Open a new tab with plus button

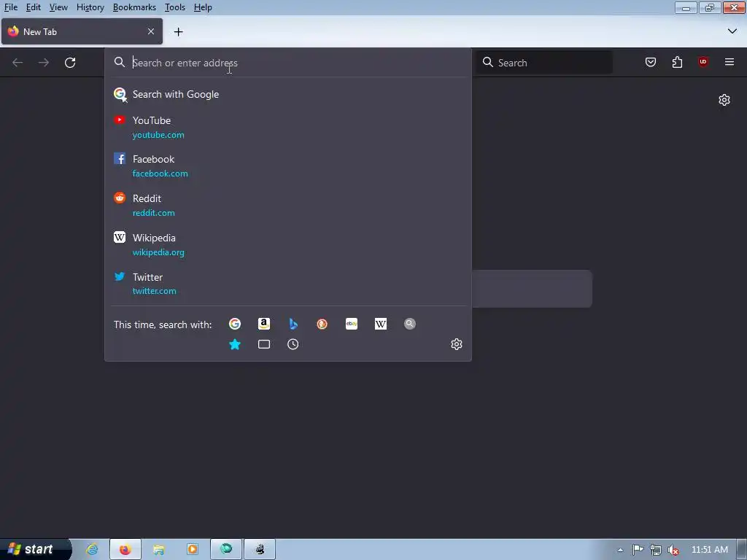pos(178,32)
